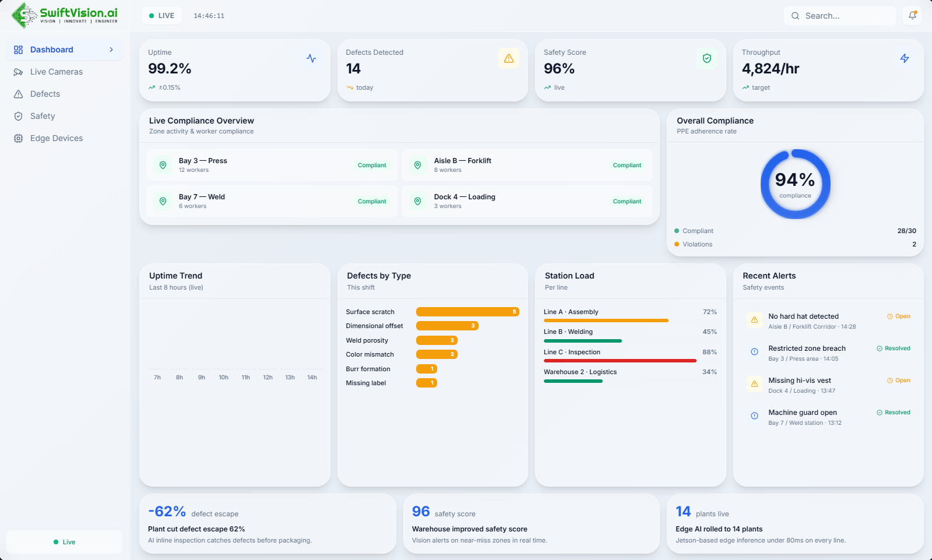The width and height of the screenshot is (932, 560).
Task: Go to Dashboard in sidebar
Action: click(x=64, y=50)
